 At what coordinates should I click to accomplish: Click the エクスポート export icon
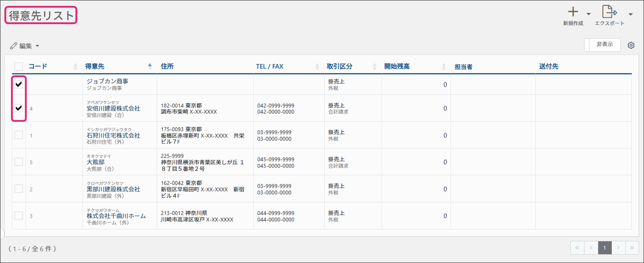pos(609,12)
